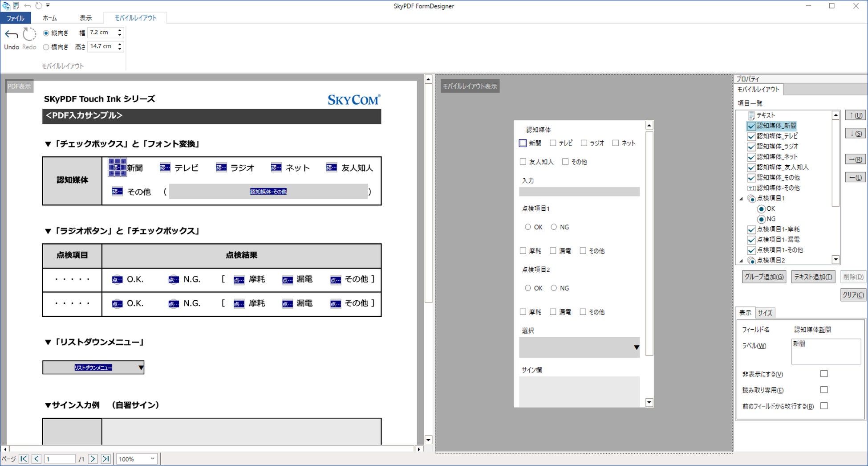Screen dimensions: 868x466
Task: Uncheck 認知媒体_テレビ in the item list
Action: (x=751, y=136)
